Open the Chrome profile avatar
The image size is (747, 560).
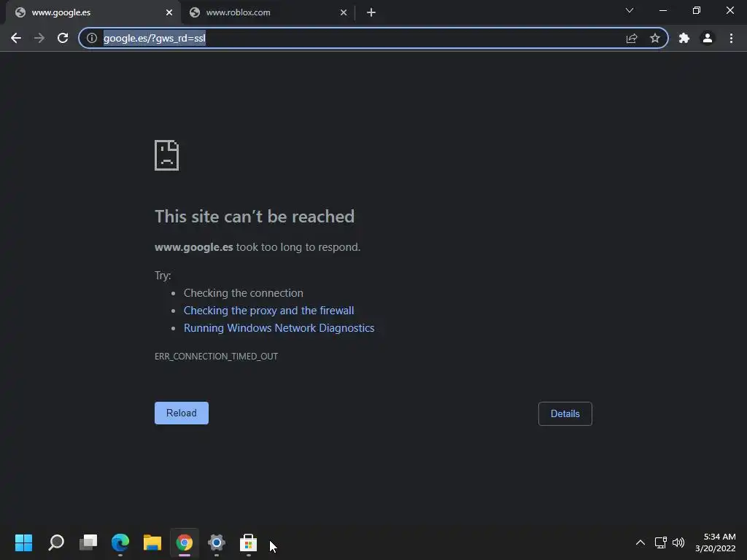708,38
